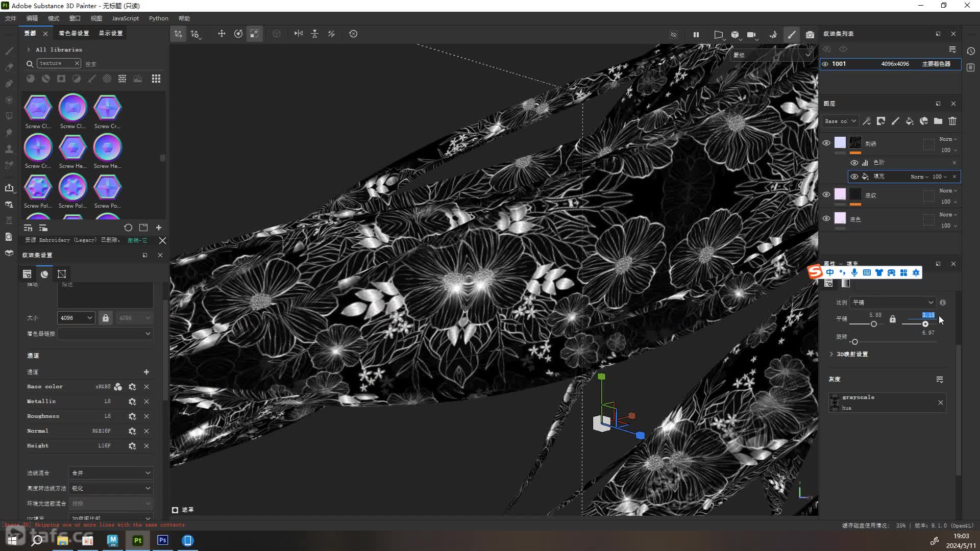The height and width of the screenshot is (551, 980).
Task: Toggle visibility of 底色 layer
Action: (826, 218)
